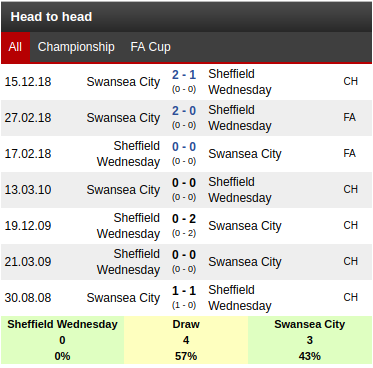Select Swansea City in the 15.12.18 row
The width and height of the screenshot is (373, 368).
[x=123, y=82]
